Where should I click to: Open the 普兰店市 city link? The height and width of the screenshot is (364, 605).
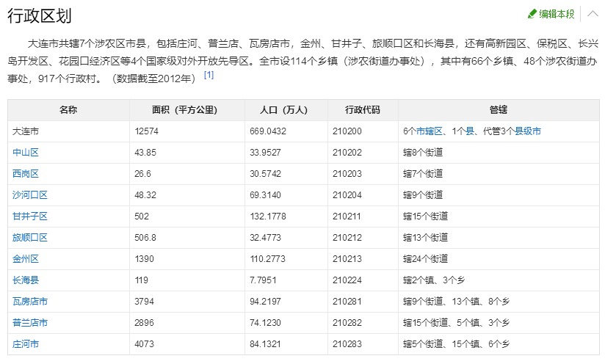click(30, 323)
